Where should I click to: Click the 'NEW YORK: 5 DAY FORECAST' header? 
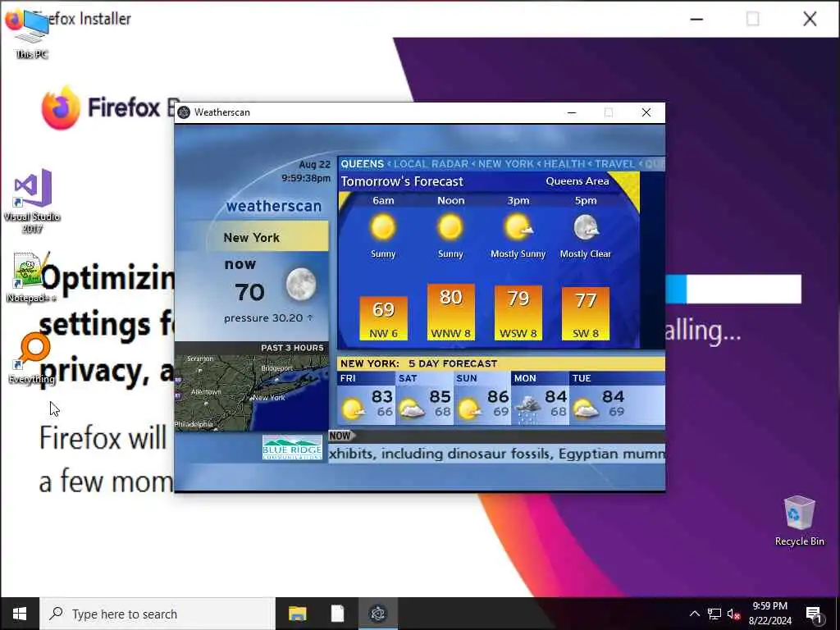pyautogui.click(x=419, y=363)
